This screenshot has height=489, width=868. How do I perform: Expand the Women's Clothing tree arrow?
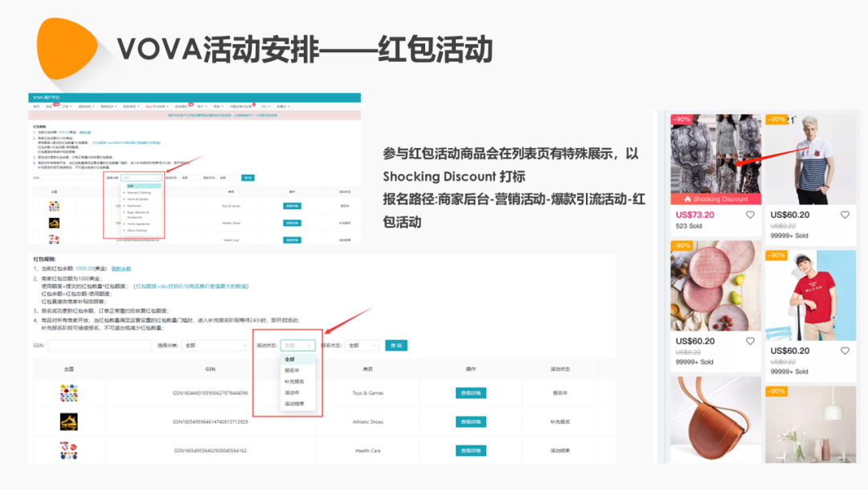124,193
